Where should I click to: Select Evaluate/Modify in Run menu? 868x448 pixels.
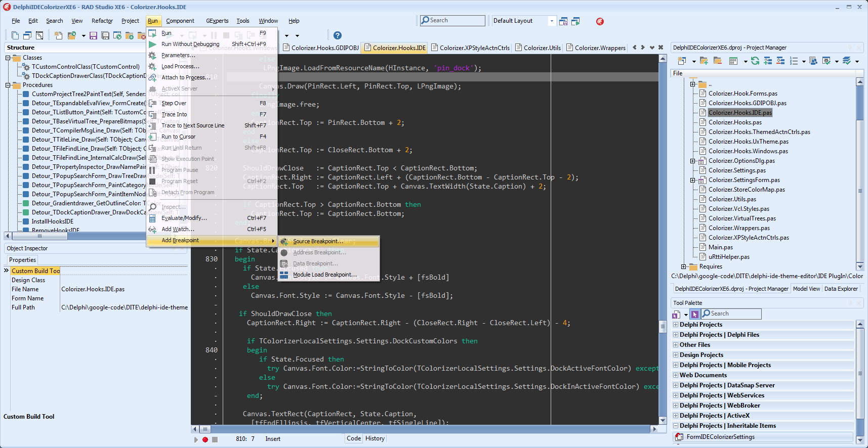click(x=212, y=218)
